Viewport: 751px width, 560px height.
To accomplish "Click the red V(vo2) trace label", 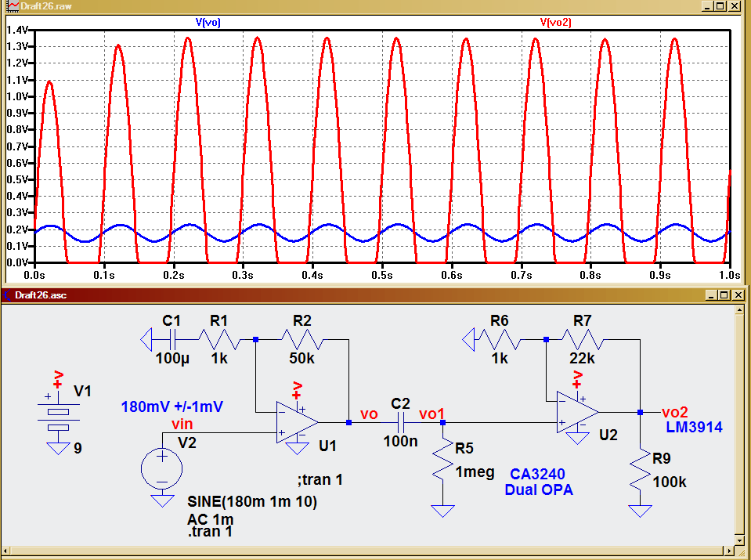I will 555,22.
